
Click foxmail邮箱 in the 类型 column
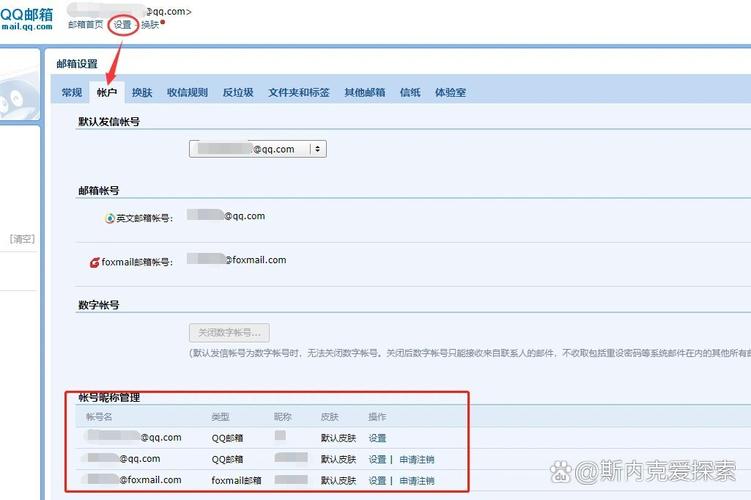[236, 480]
